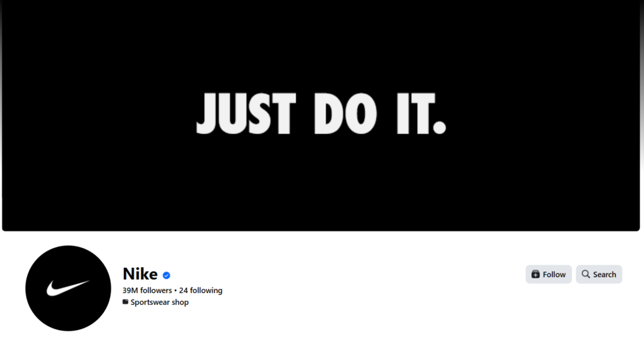Click the plus-box icon inside Follow

[x=536, y=274]
